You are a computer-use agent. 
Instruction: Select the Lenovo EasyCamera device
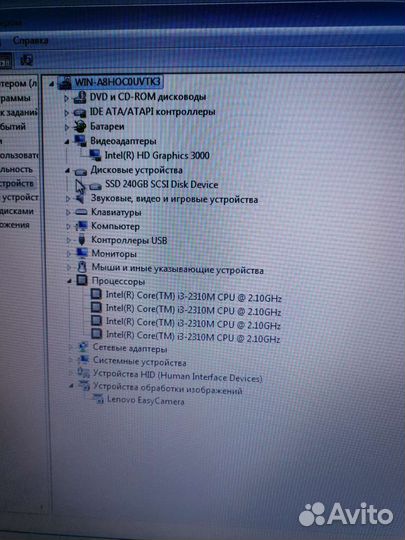pos(146,400)
